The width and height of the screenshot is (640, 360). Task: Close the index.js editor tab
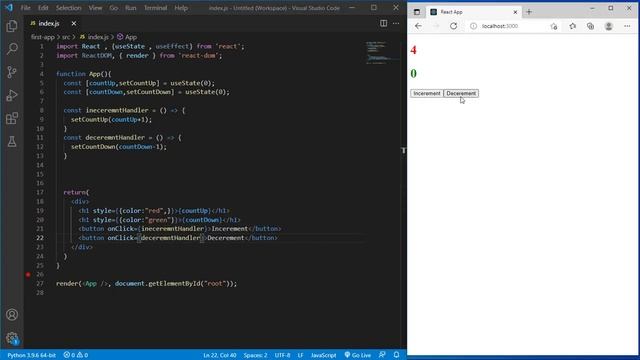point(73,24)
